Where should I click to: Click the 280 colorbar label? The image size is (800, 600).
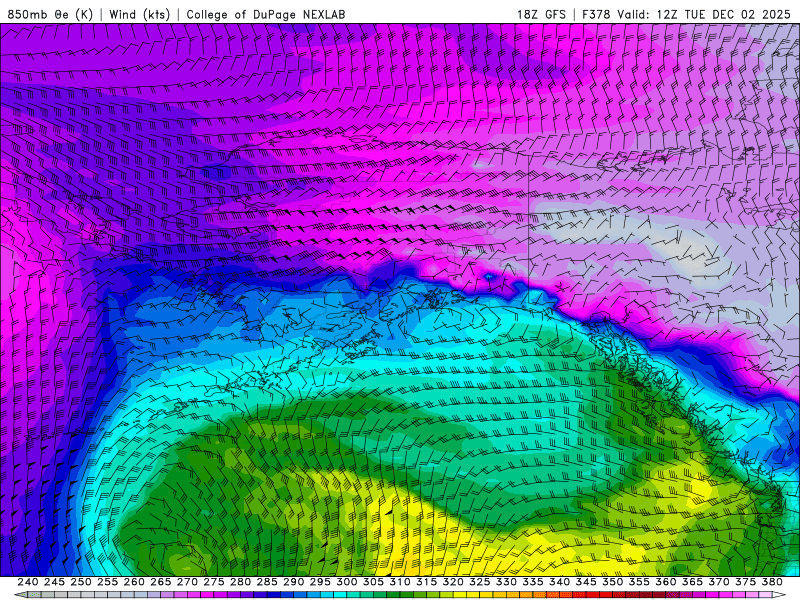[240, 582]
